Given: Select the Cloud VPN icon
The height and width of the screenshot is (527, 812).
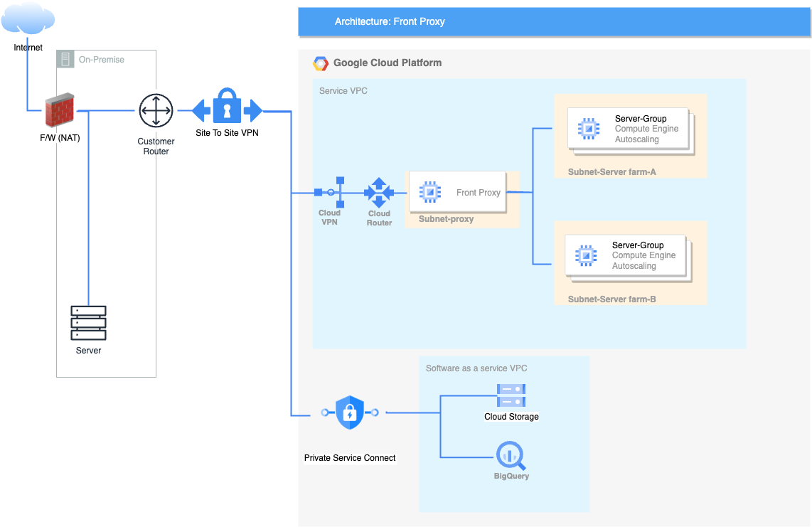Looking at the screenshot, I should 329,192.
